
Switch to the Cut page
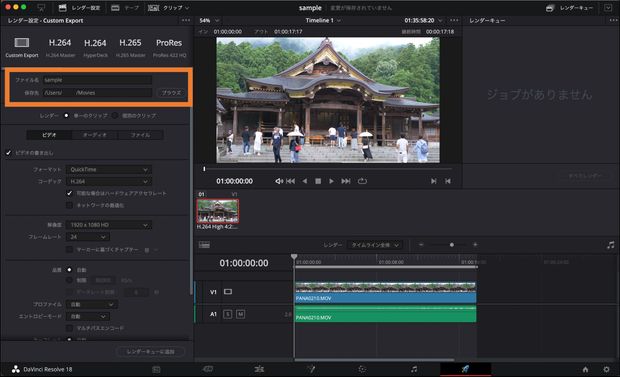[208, 369]
